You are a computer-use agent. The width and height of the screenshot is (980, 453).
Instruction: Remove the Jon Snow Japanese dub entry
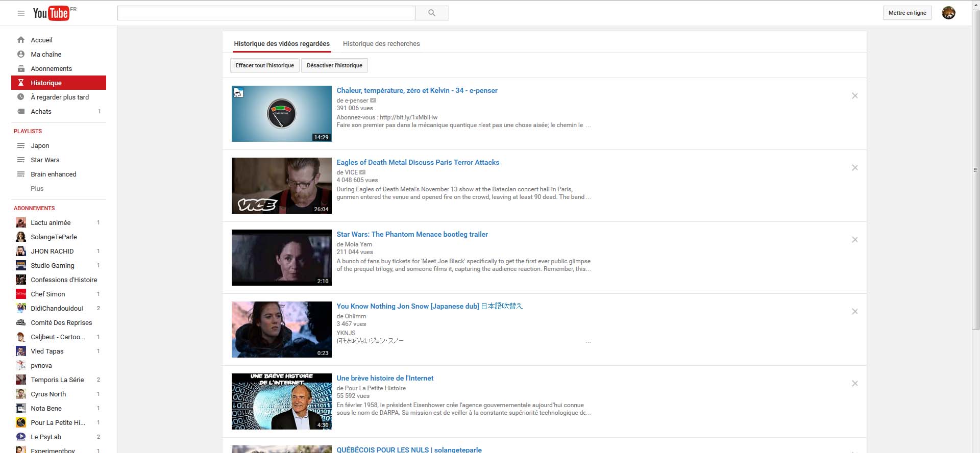(854, 312)
